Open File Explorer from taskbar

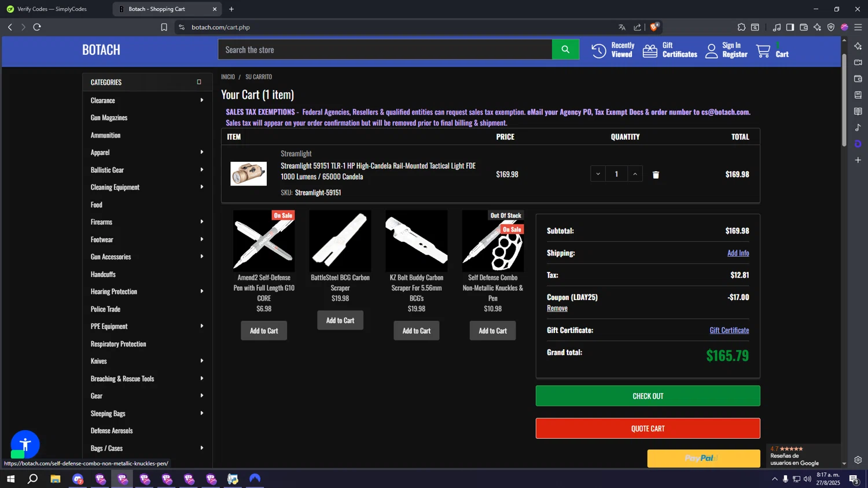click(56, 479)
